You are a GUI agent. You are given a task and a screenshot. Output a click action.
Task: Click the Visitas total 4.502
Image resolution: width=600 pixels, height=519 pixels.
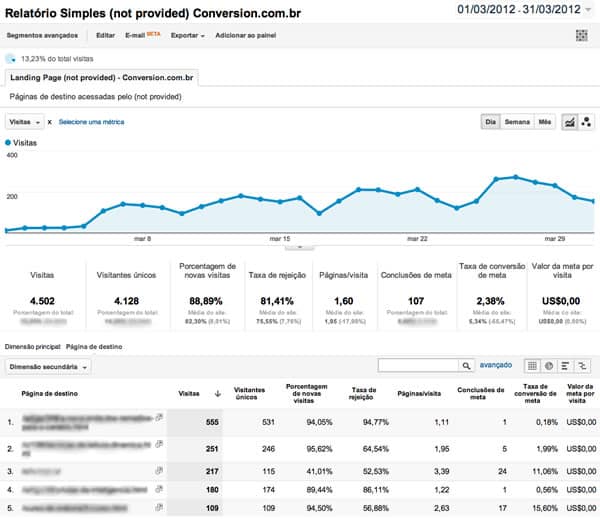[42, 301]
